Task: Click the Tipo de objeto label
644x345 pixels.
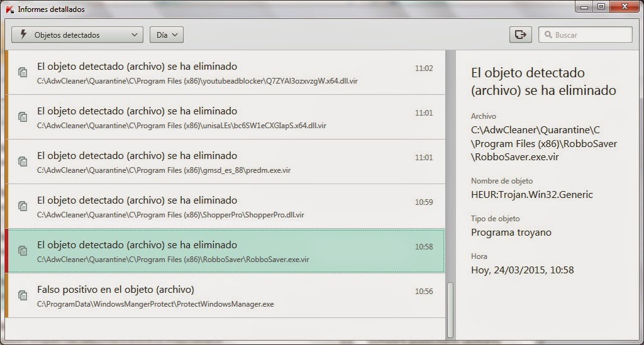Action: click(496, 219)
